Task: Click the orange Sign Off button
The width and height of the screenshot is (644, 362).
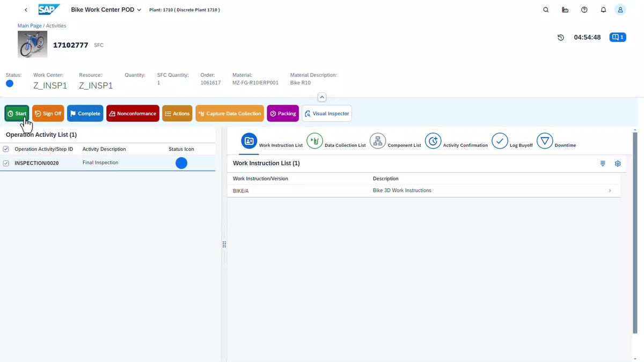Action: coord(48,113)
